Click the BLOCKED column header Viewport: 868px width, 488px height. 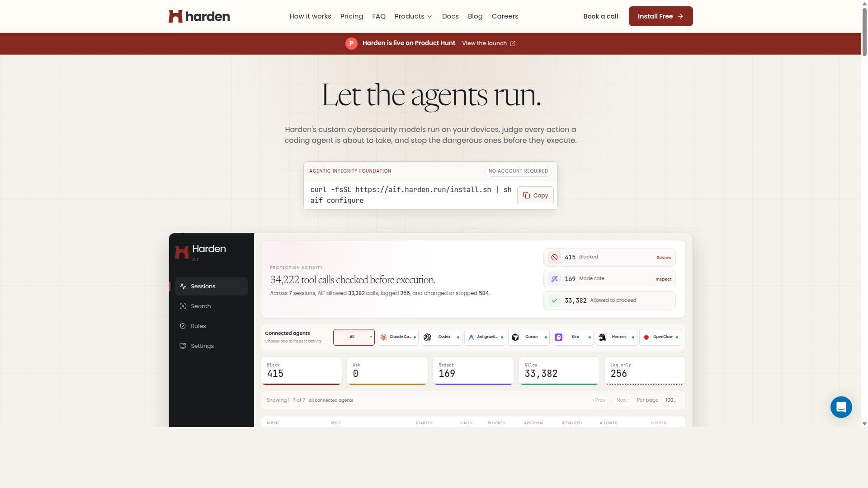(496, 423)
